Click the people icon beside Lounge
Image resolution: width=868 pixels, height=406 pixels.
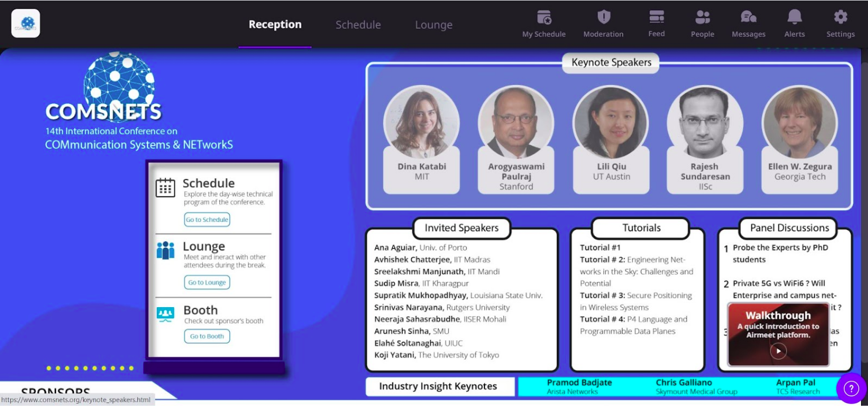tap(165, 251)
